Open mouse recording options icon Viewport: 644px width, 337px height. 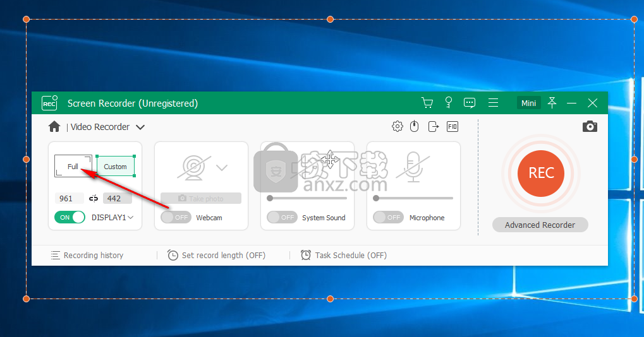point(415,126)
